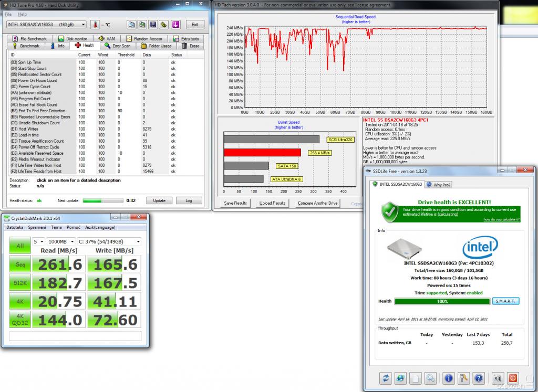
Task: Open the Pomoč menu in CrystalDiskMark
Action: (74, 227)
